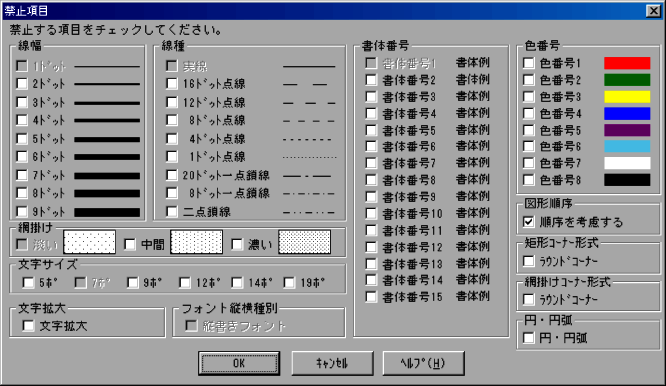The image size is (666, 386).
Task: Check ラウンドコーナー under 矩形コーナー形式
Action: [528, 261]
